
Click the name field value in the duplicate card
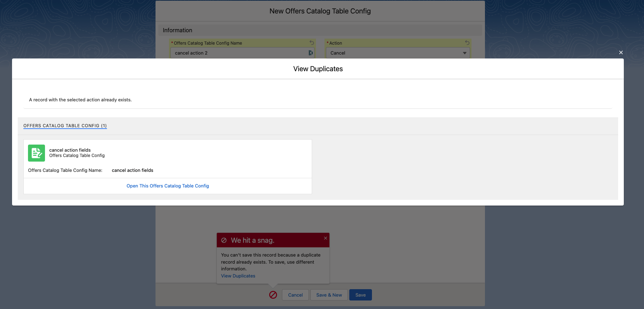pyautogui.click(x=132, y=170)
